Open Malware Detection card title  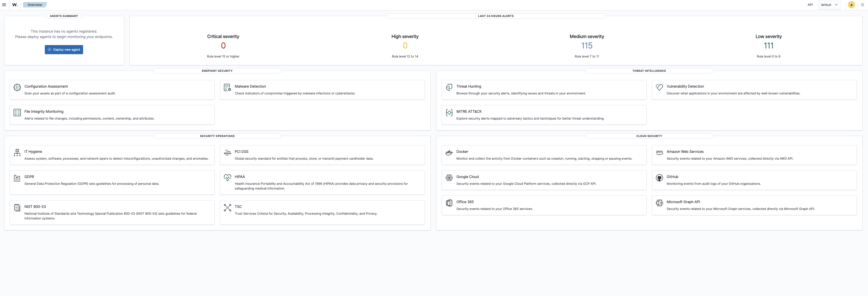[x=250, y=86]
